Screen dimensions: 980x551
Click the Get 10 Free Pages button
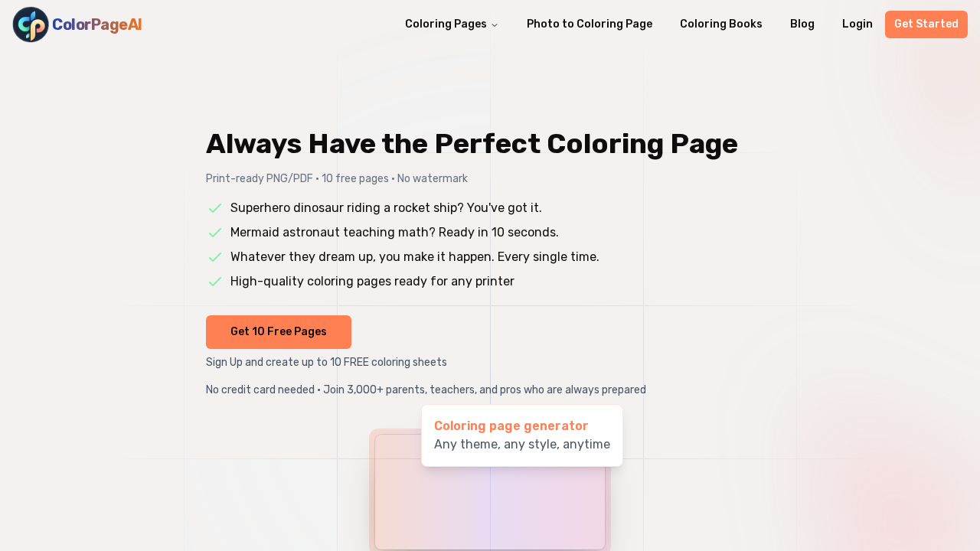point(278,331)
